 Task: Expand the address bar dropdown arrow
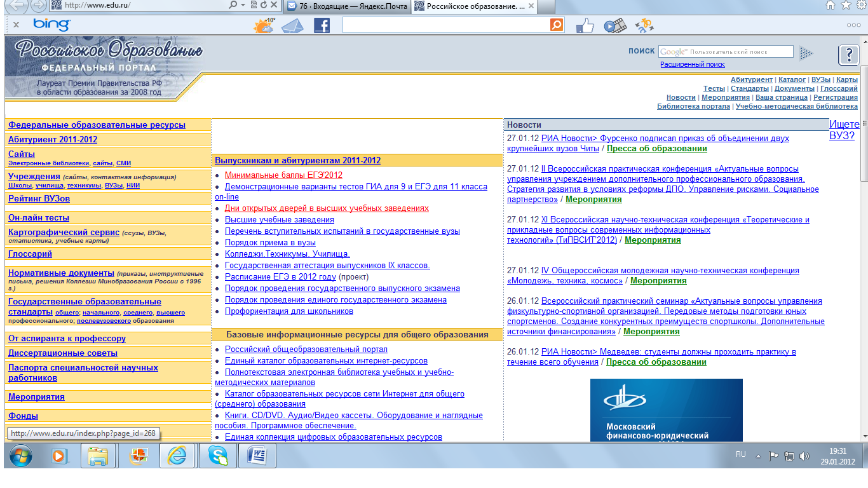243,5
